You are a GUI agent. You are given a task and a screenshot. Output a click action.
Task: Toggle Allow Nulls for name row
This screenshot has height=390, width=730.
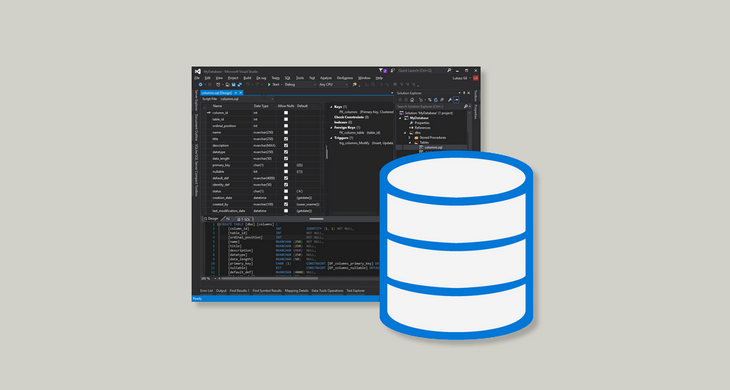(286, 132)
